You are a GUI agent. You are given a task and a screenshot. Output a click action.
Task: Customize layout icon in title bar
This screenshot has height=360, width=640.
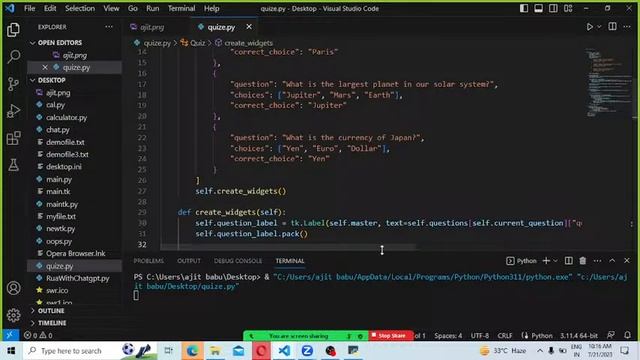click(568, 8)
